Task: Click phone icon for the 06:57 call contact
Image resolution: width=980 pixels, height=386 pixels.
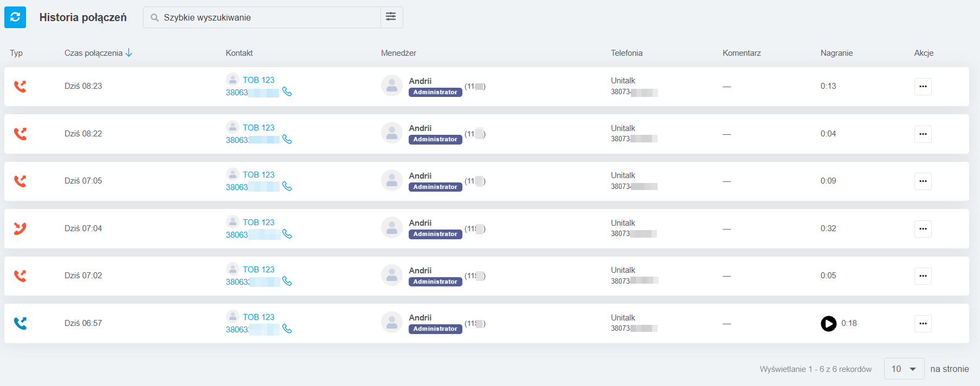Action: pyautogui.click(x=287, y=329)
